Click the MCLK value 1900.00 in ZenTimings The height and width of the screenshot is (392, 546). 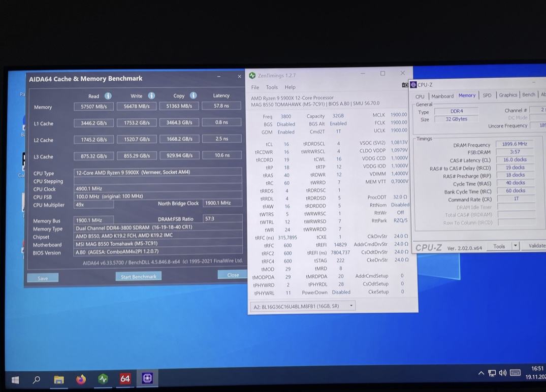(398, 115)
